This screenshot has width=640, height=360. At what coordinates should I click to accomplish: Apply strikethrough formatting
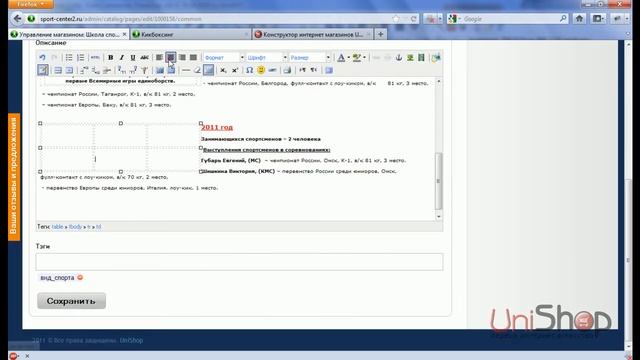pos(144,58)
